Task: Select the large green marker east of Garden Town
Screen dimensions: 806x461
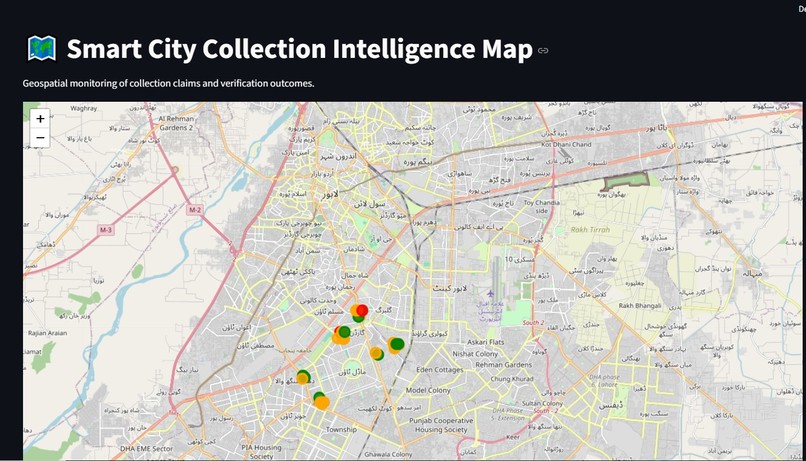Action: (397, 344)
